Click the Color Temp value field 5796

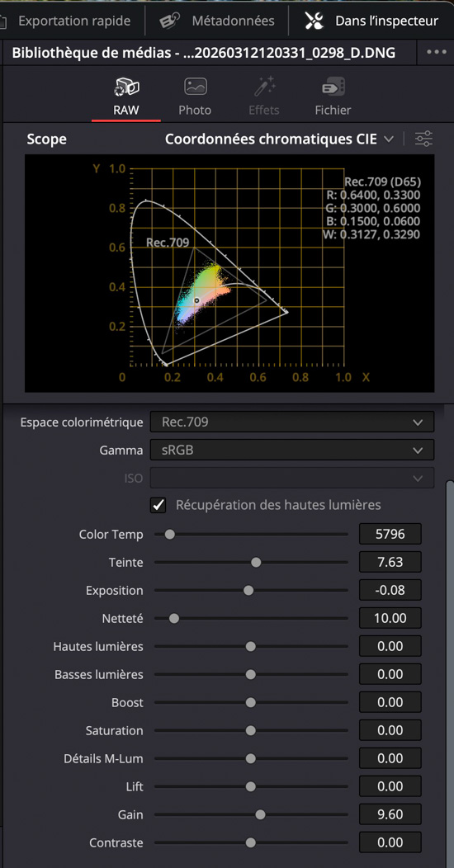click(x=390, y=534)
